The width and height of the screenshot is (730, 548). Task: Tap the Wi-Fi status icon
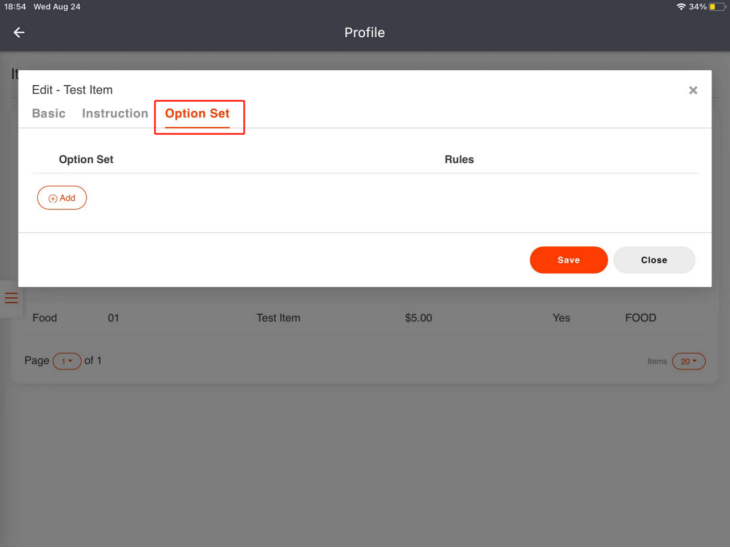[681, 7]
